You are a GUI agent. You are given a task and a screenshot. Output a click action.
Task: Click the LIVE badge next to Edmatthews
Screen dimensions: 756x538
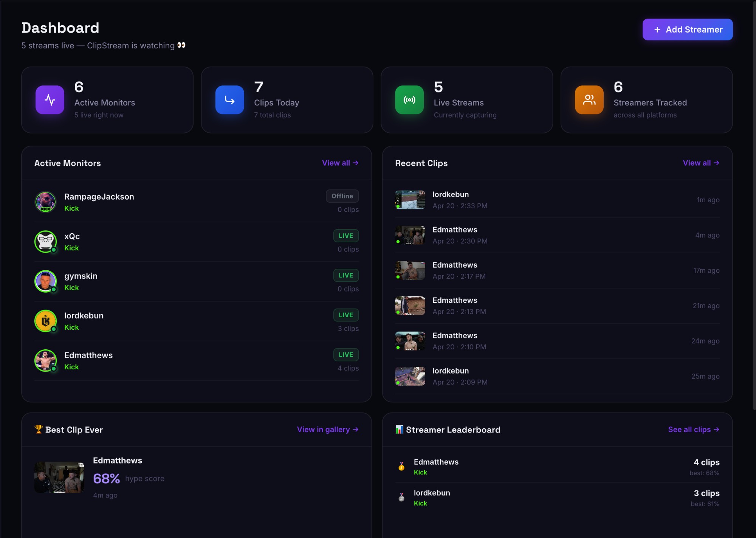[x=345, y=354]
